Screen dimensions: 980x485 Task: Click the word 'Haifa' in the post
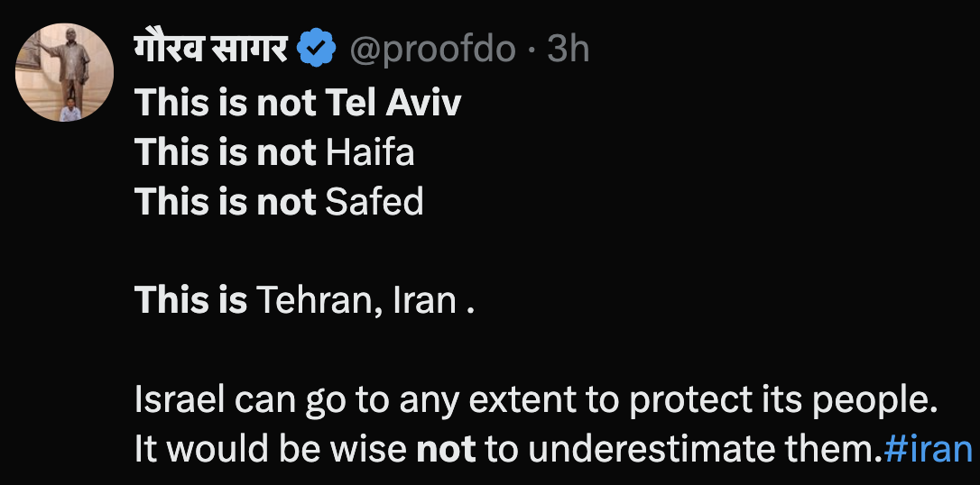point(370,152)
